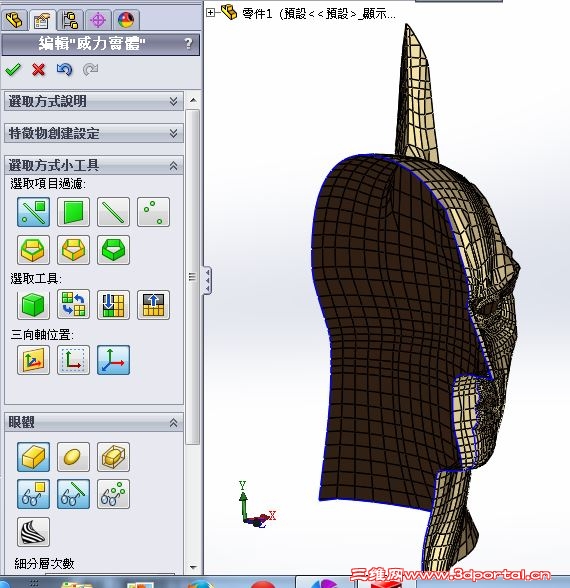This screenshot has width=570, height=588.
Task: Click the panel collapse handle with arrows
Action: click(x=207, y=280)
